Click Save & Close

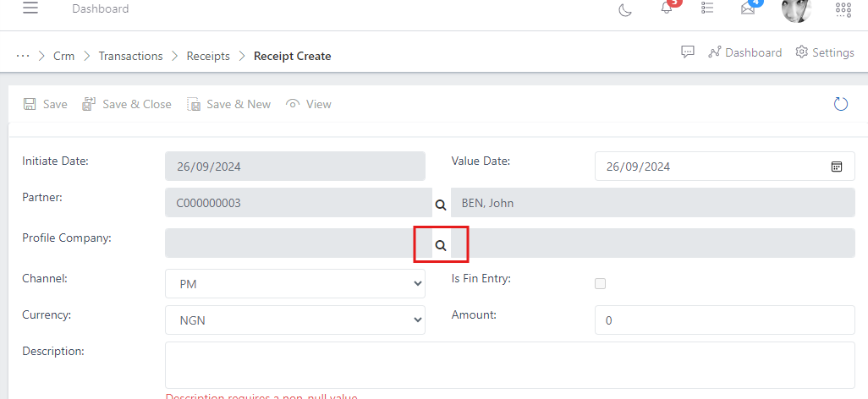point(127,104)
